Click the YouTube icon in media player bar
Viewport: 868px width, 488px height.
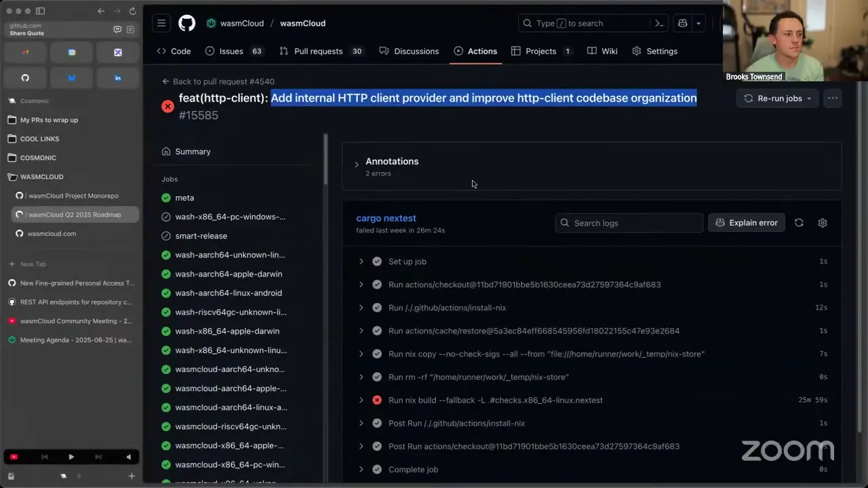point(14,457)
